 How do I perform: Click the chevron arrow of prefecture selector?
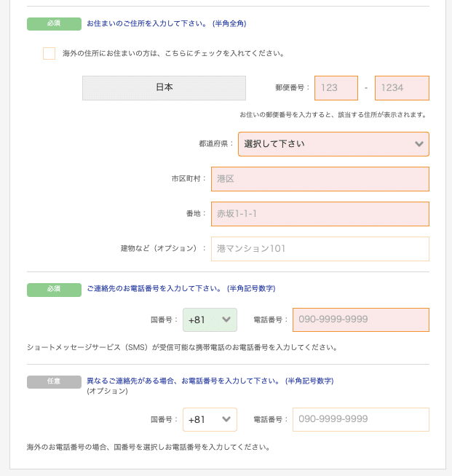419,144
